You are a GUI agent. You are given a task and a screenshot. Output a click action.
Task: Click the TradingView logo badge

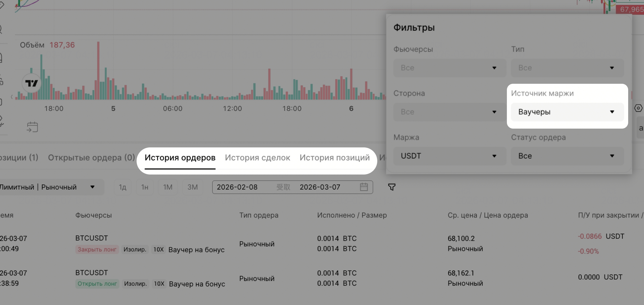coord(31,83)
